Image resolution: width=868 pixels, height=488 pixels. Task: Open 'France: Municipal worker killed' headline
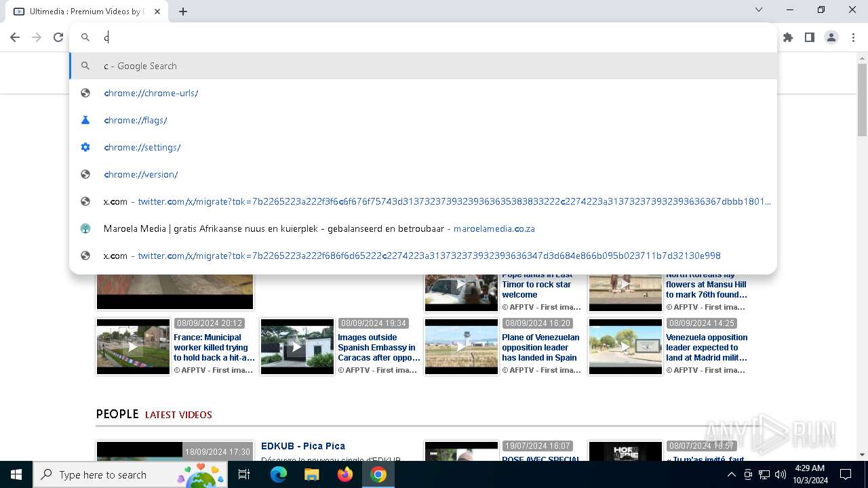tap(214, 348)
